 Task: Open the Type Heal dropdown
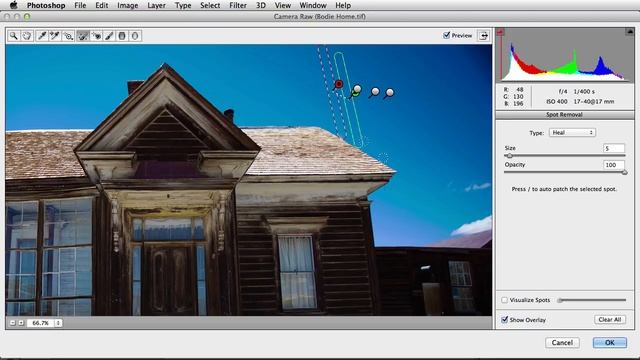[x=572, y=133]
